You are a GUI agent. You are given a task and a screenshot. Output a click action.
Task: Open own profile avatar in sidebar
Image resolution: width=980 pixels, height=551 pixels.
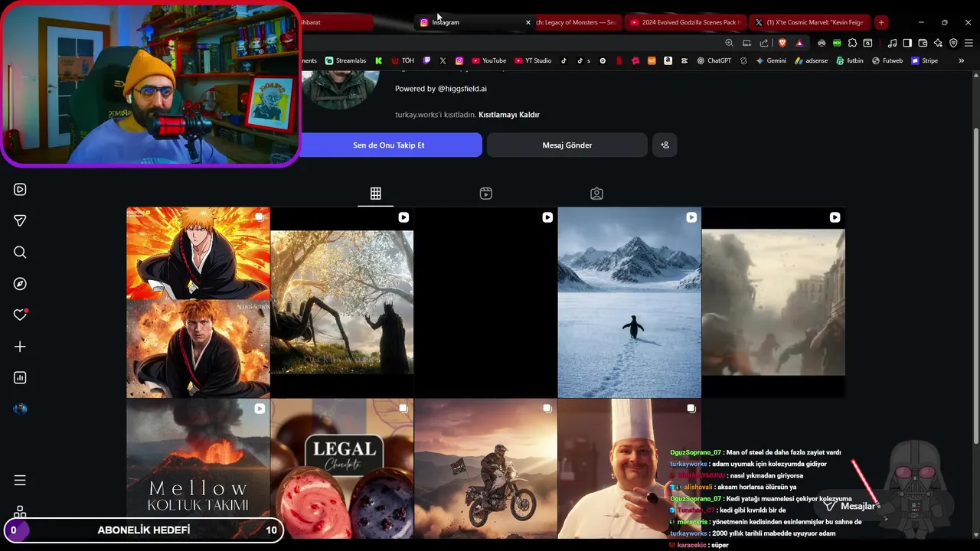click(20, 409)
